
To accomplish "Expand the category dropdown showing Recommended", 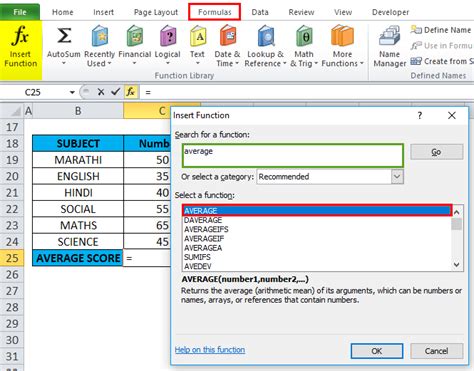I will [397, 177].
